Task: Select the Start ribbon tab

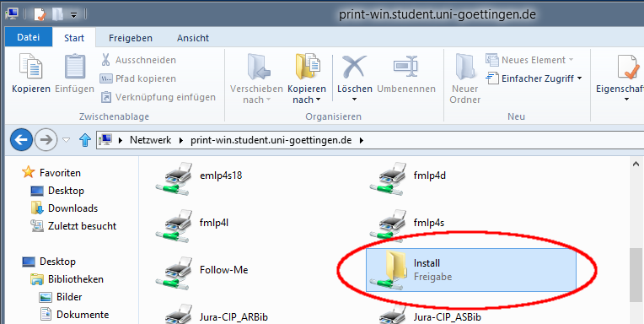Action: tap(74, 38)
